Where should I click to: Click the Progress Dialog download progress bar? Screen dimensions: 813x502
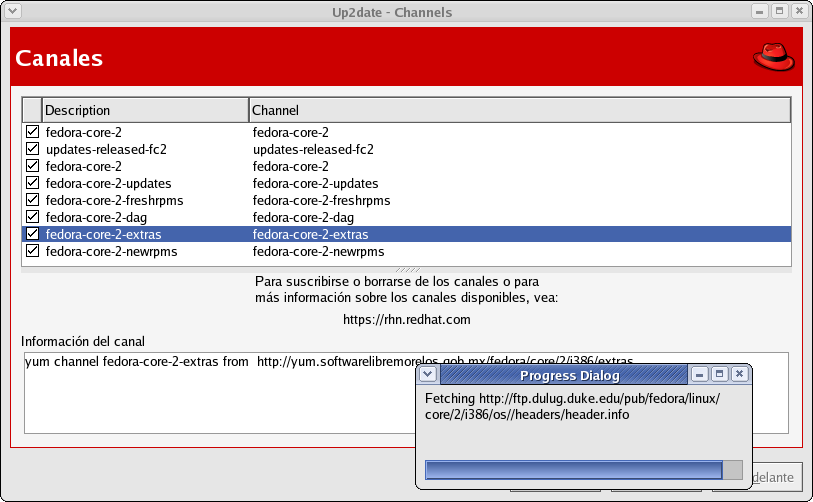coord(584,470)
